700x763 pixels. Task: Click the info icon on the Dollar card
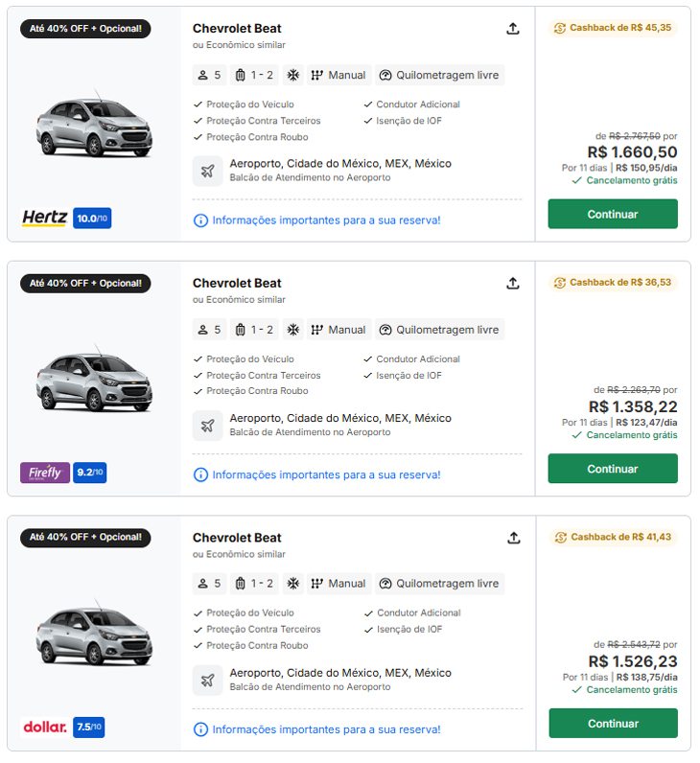200,728
